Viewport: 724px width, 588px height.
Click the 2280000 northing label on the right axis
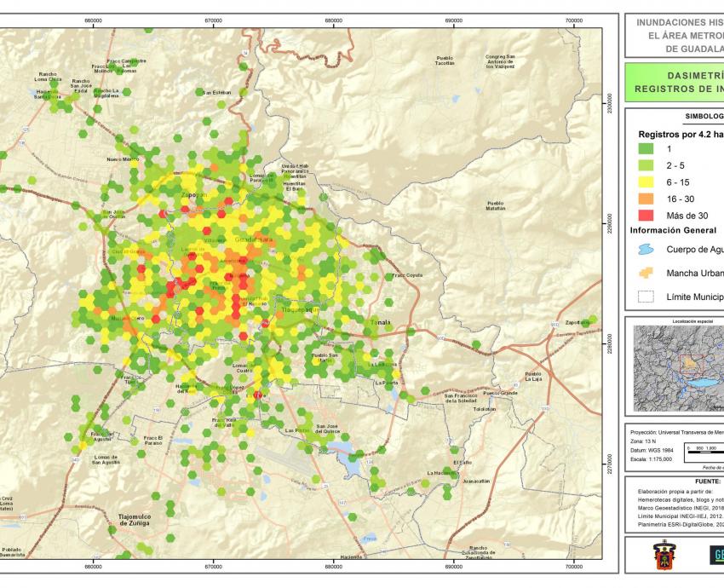click(611, 344)
